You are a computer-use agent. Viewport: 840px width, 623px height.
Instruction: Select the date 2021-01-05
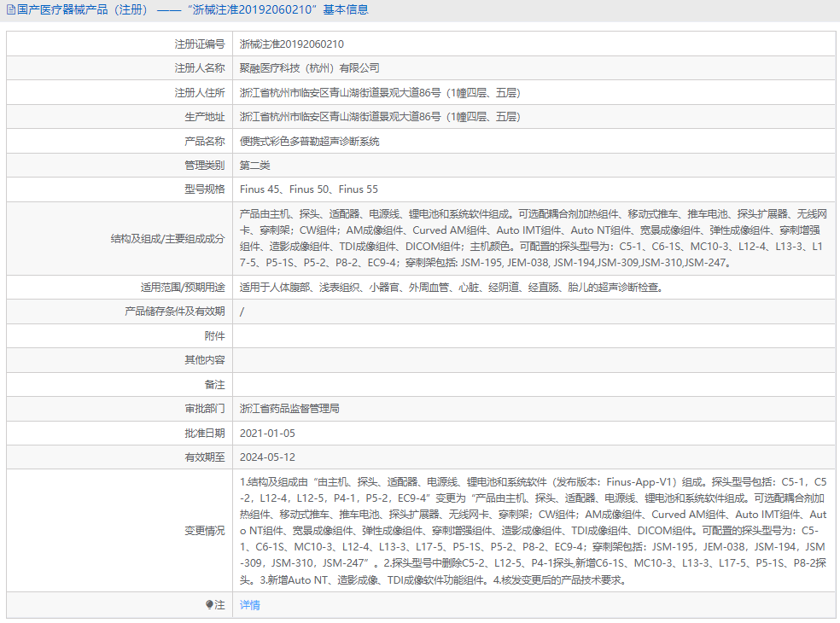pos(267,433)
